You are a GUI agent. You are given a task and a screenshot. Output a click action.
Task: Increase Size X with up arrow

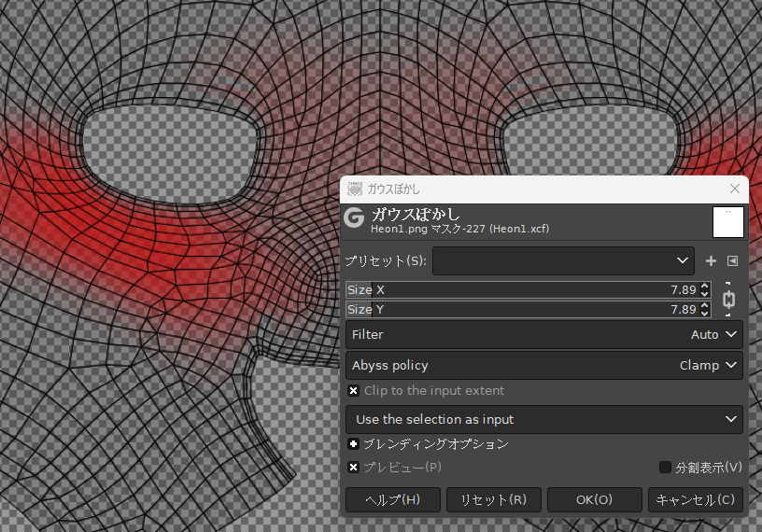[705, 287]
